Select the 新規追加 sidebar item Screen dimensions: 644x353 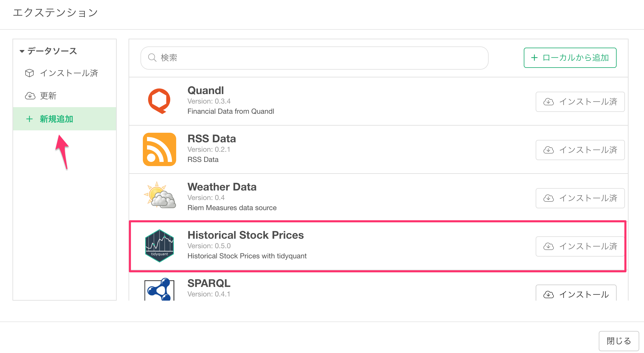click(65, 119)
